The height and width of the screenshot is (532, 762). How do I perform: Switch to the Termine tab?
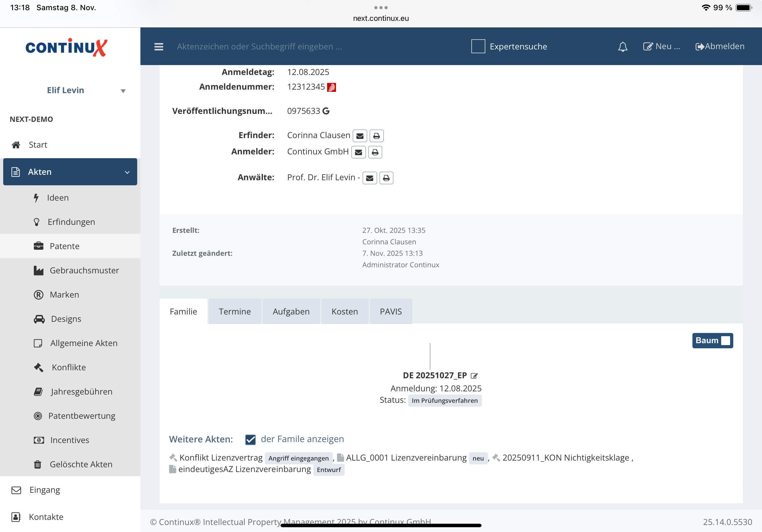pyautogui.click(x=235, y=311)
